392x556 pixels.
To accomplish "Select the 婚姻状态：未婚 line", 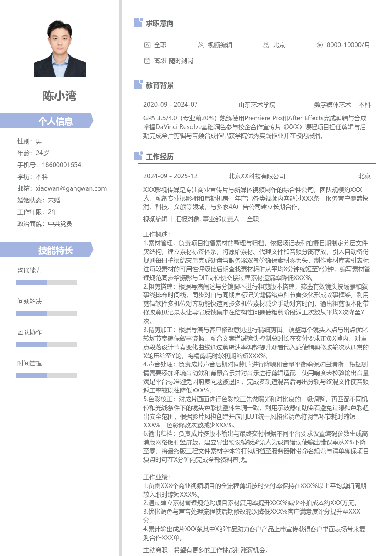I will (x=39, y=200).
